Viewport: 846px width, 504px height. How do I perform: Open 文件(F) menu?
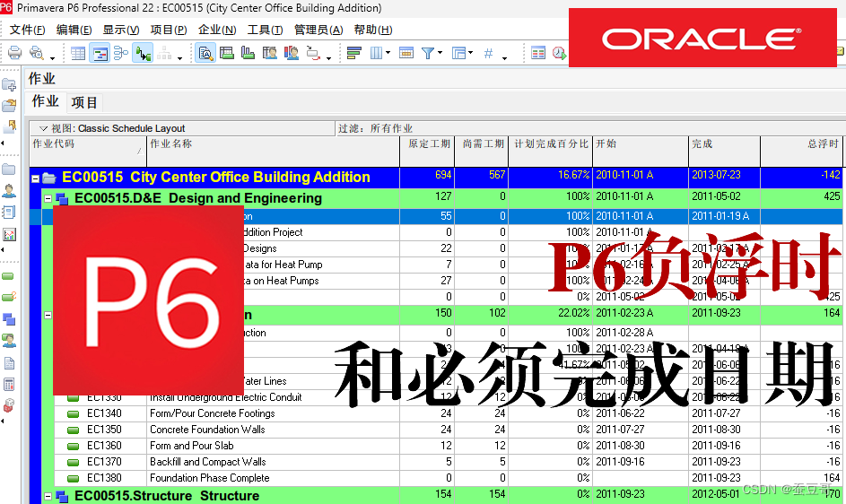click(28, 30)
